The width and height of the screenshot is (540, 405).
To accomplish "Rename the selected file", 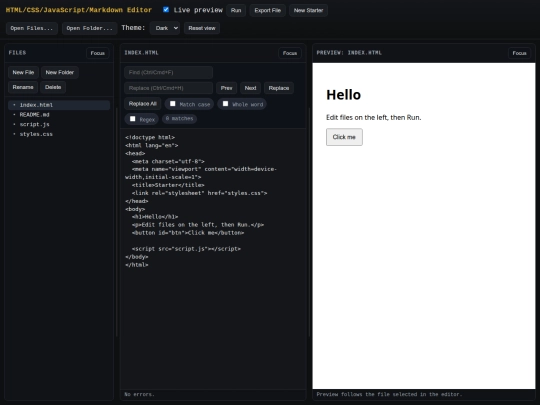I will point(23,87).
